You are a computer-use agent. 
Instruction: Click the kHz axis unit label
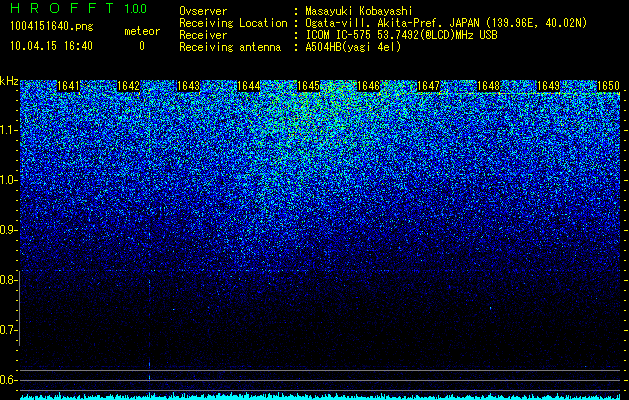9,81
